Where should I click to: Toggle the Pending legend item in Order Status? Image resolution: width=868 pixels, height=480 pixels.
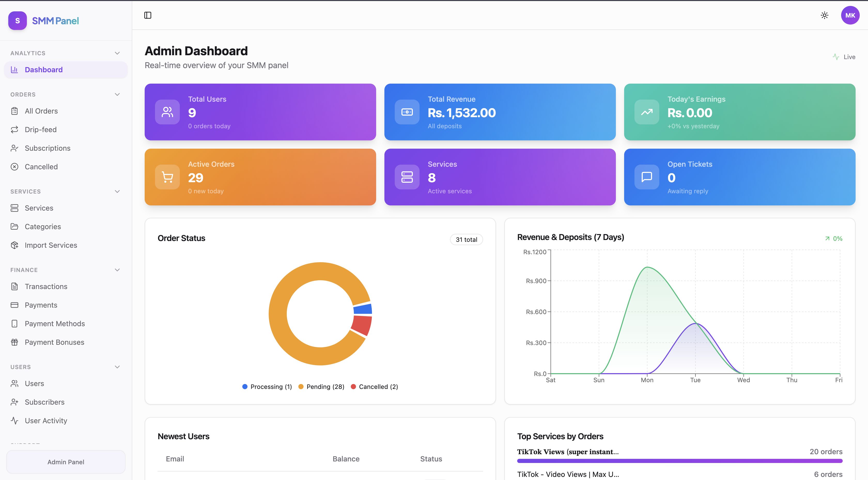click(321, 387)
